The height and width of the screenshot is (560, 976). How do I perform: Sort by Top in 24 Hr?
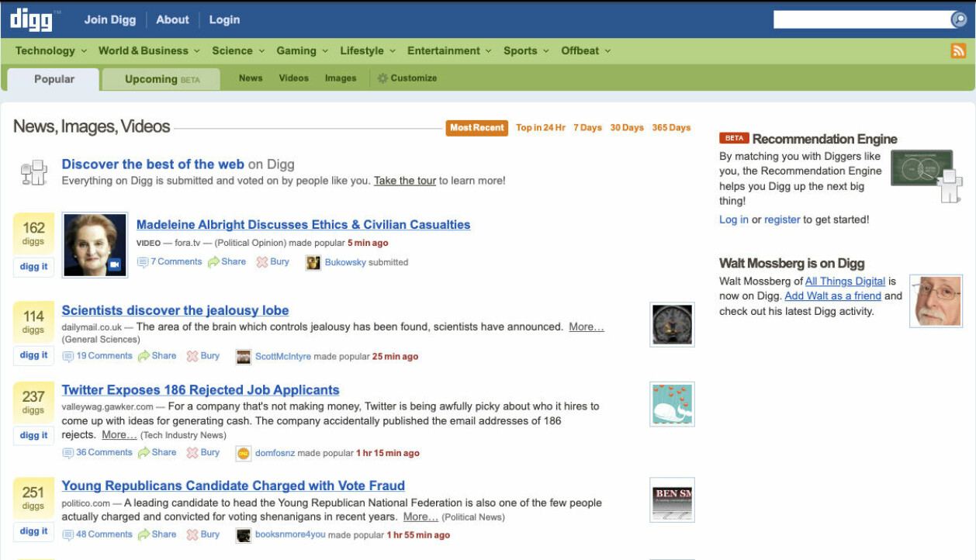(541, 128)
